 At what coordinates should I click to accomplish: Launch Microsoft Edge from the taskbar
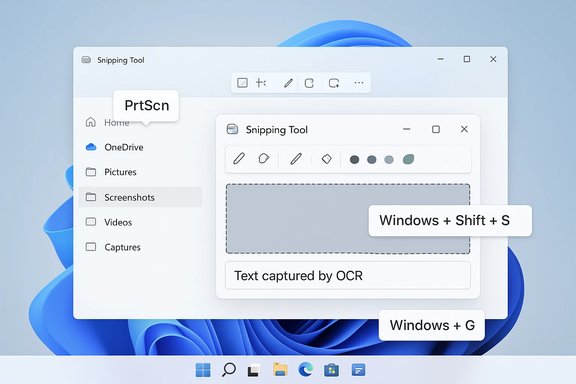[306, 370]
